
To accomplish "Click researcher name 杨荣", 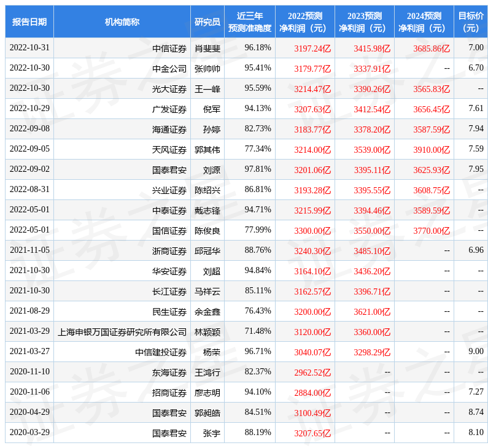I will [x=212, y=352].
